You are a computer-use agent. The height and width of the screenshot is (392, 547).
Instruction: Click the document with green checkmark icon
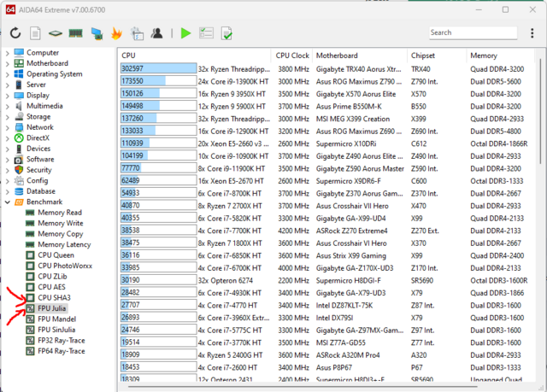click(226, 33)
